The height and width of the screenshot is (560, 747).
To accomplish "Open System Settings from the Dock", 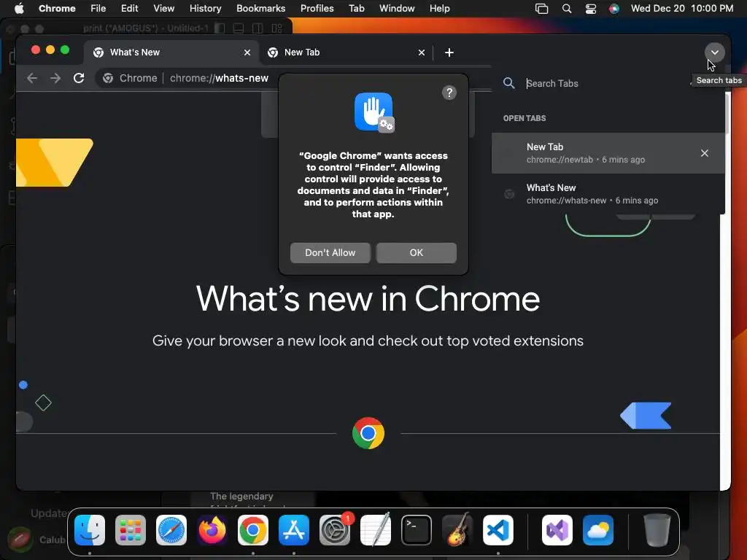I will (334, 530).
